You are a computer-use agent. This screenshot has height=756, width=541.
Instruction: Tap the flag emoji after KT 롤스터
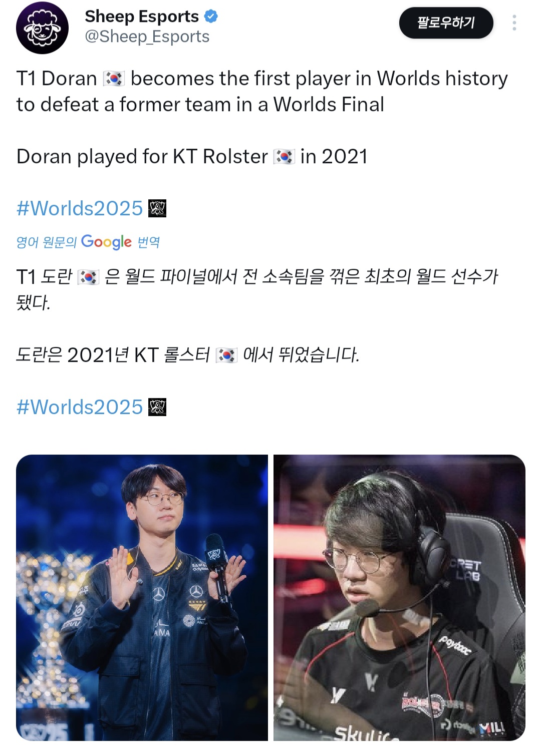[x=226, y=355]
